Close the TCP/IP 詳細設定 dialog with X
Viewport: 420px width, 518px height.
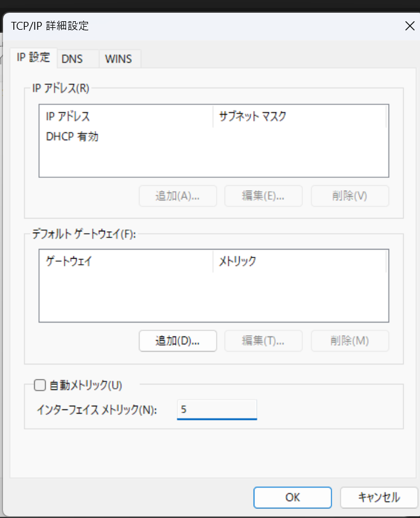click(x=409, y=26)
